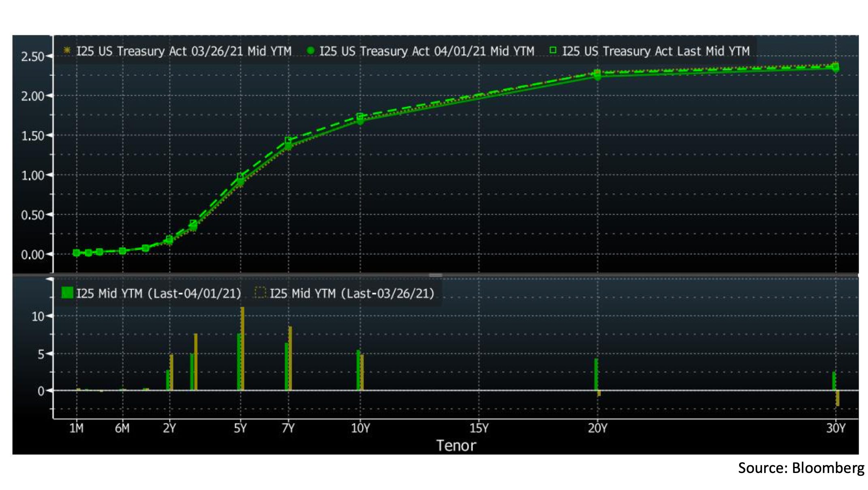Click the 10Y tenor axis label
Viewport: 868px width, 490px height.
(360, 428)
